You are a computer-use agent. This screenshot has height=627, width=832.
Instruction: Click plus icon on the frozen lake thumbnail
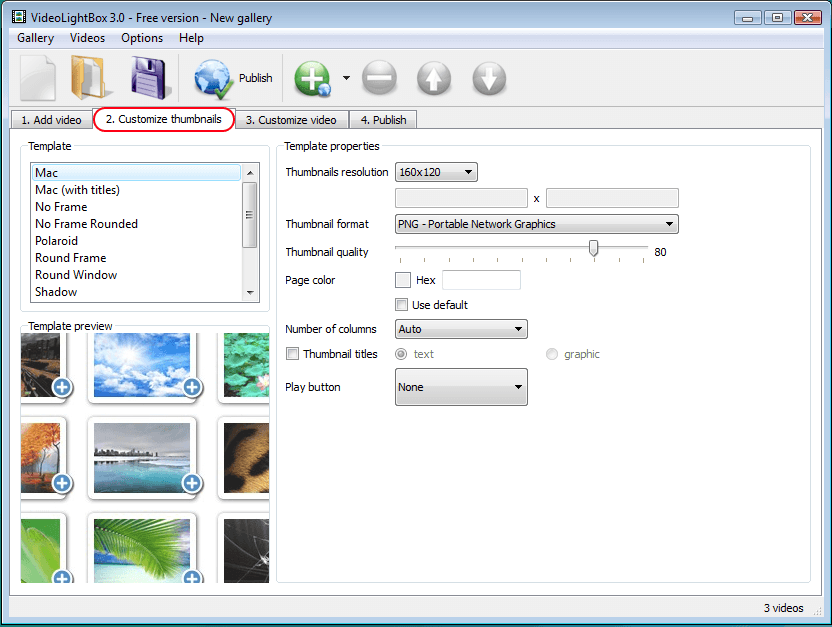pyautogui.click(x=192, y=483)
